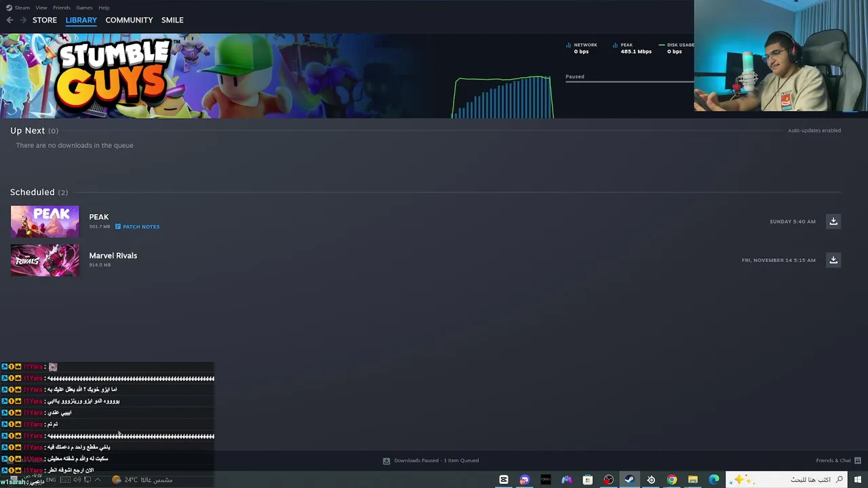
Task: Click the network tray icon
Action: pos(87,480)
